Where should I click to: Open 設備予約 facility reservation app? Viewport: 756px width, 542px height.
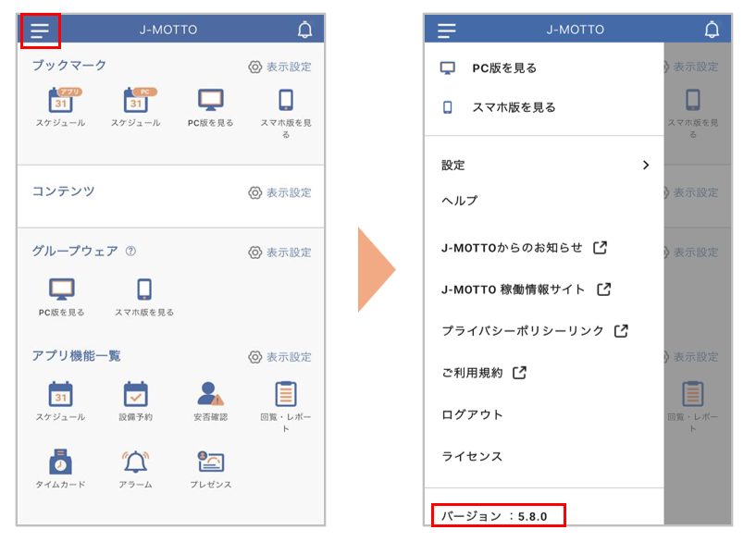coord(135,395)
